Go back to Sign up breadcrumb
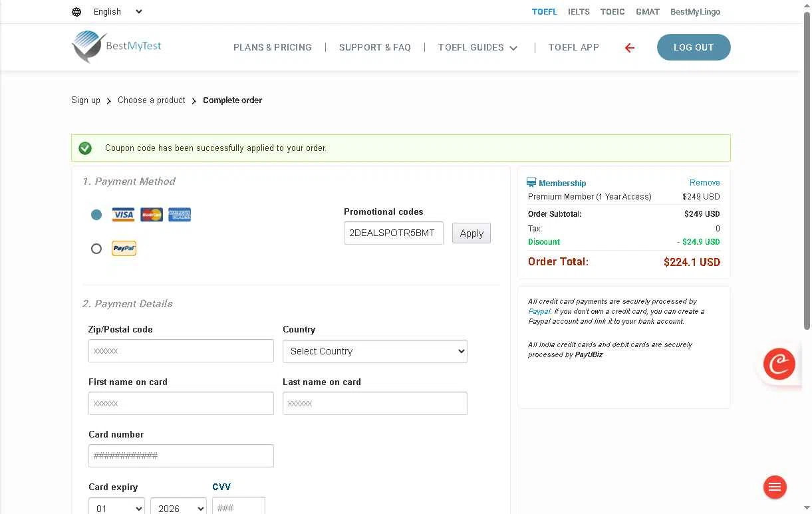The width and height of the screenshot is (812, 514). (x=86, y=100)
